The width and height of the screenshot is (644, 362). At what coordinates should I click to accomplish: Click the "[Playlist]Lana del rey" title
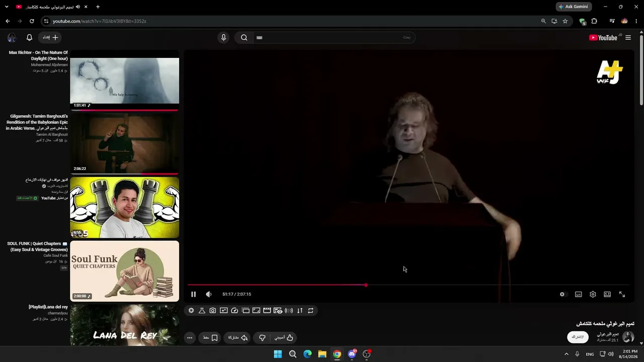[48, 307]
